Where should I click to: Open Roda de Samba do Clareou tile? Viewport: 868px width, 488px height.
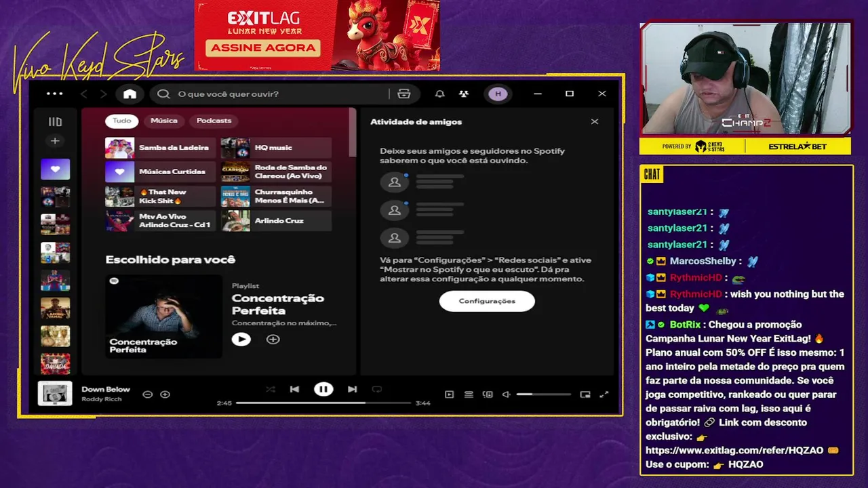(x=276, y=171)
